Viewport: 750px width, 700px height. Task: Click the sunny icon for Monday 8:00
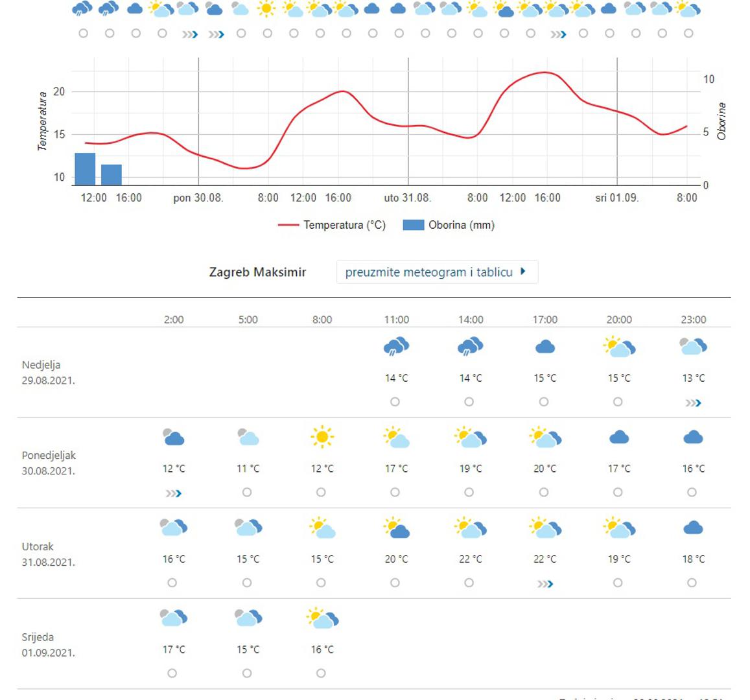point(322,437)
